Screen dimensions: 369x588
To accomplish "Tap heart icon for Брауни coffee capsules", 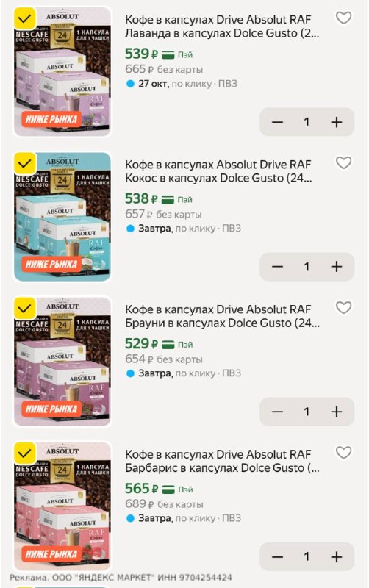I will click(x=343, y=307).
